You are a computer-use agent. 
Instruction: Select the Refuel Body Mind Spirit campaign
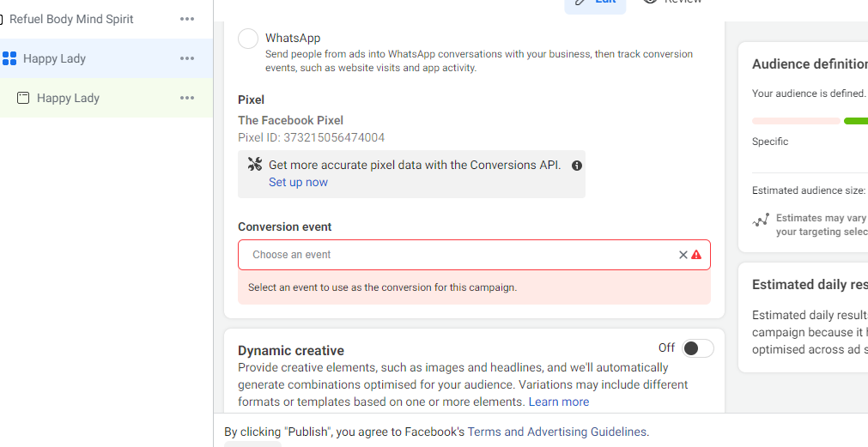coord(71,19)
